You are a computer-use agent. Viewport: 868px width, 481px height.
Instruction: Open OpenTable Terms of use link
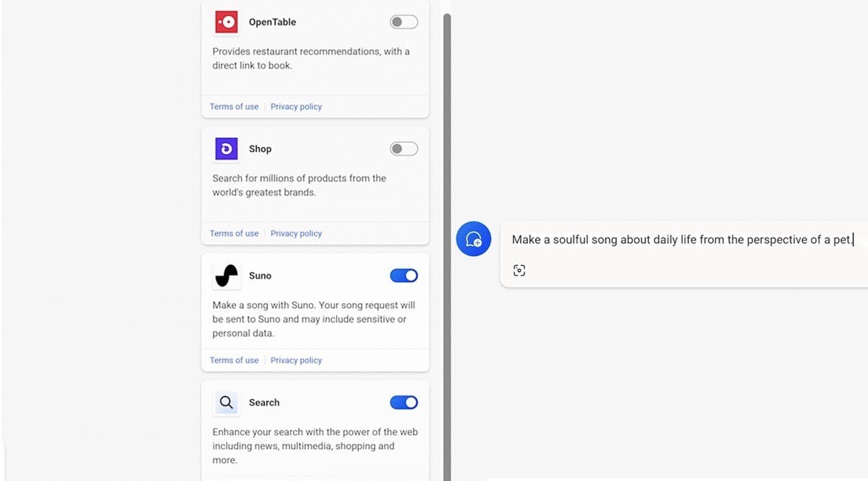tap(234, 106)
